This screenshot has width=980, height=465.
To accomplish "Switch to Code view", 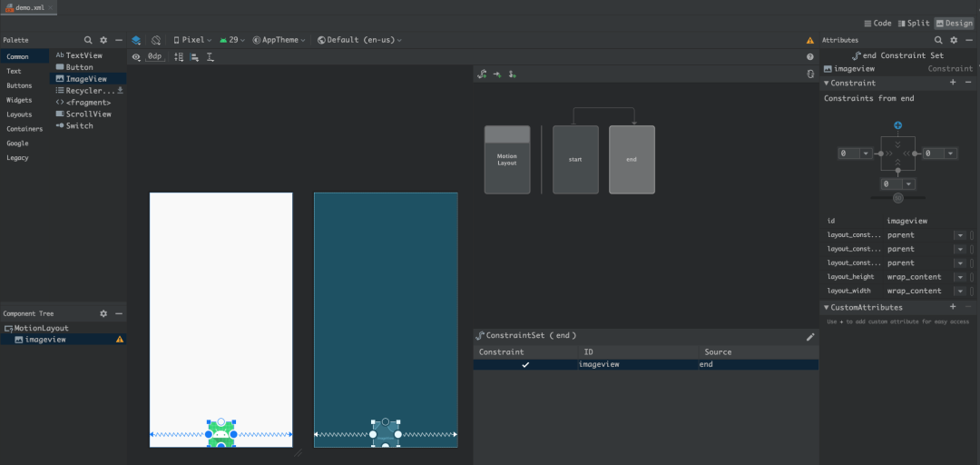I will 877,24.
